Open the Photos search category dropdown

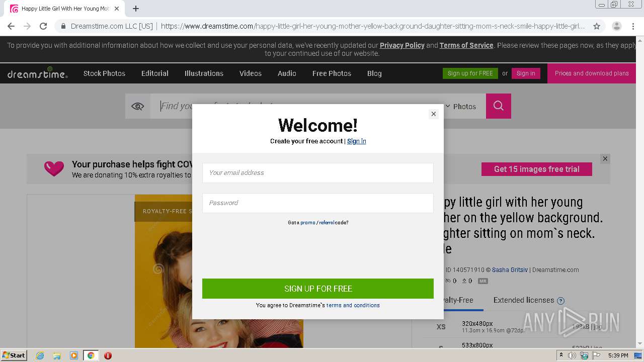point(461,106)
